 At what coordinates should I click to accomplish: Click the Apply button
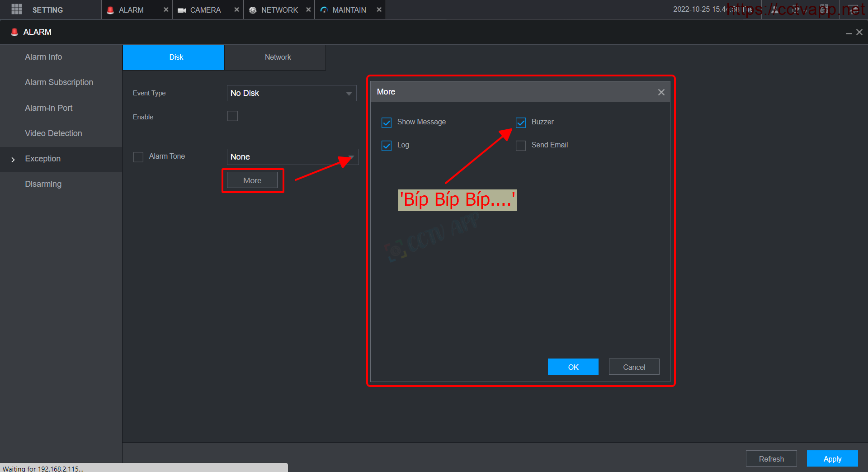point(832,458)
